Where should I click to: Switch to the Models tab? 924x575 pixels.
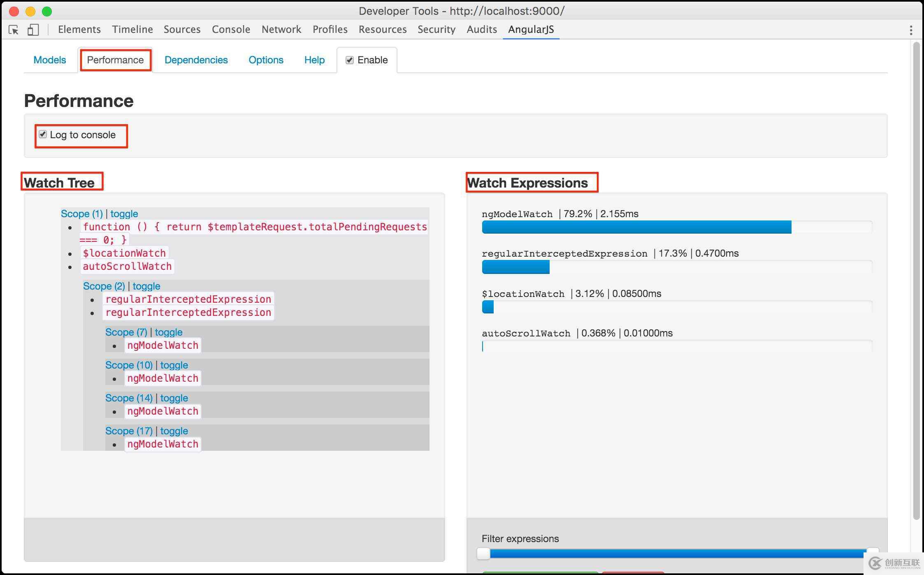pos(49,60)
